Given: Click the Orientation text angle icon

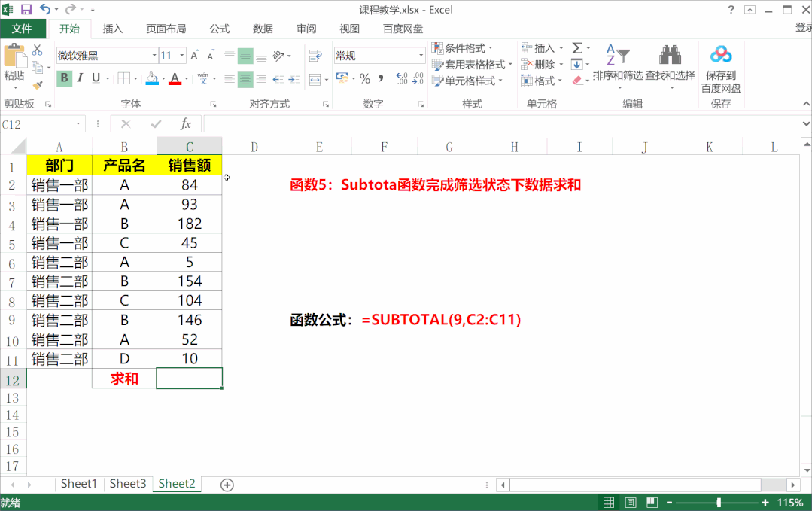Looking at the screenshot, I should [x=279, y=56].
